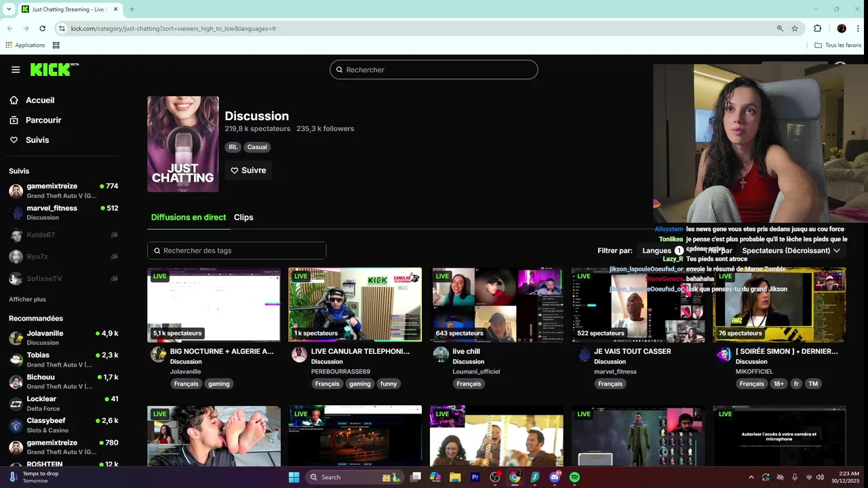Select 18+ tag on MIKOFFICIEL stream
The width and height of the screenshot is (868, 488).
click(779, 384)
